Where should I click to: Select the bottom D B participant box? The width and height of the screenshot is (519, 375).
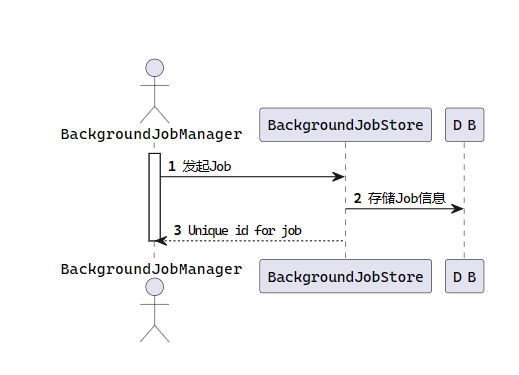click(x=464, y=276)
